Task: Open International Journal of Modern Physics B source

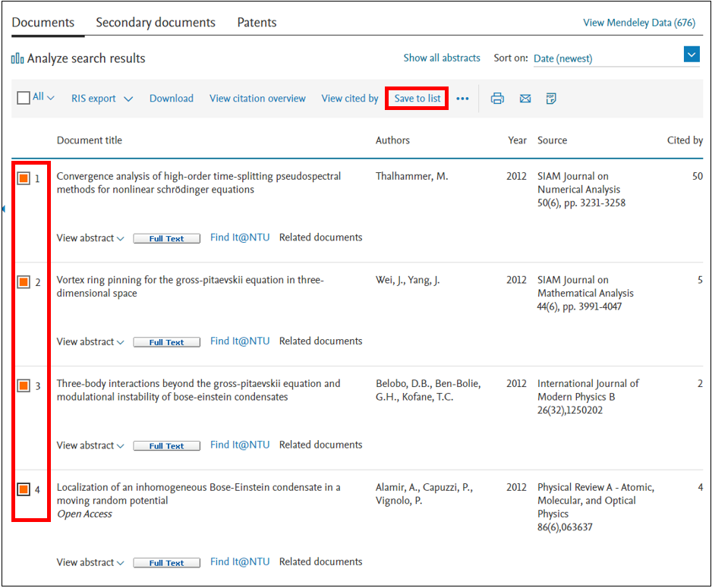Action: [588, 390]
